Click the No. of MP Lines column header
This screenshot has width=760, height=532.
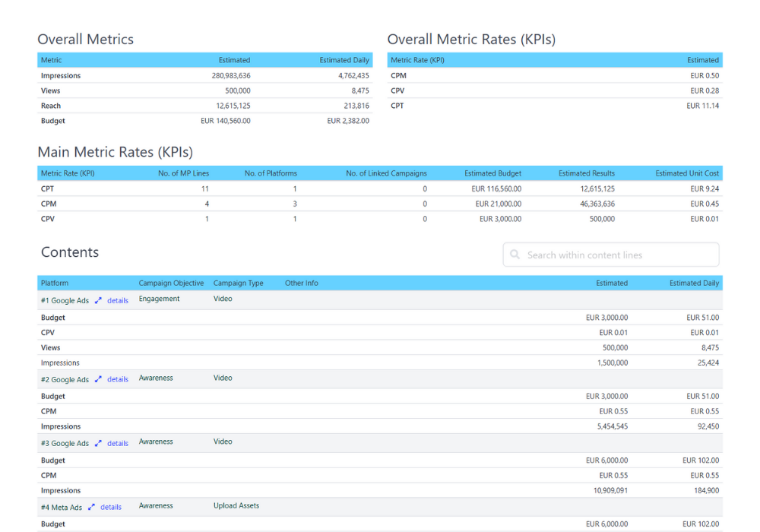coord(184,173)
